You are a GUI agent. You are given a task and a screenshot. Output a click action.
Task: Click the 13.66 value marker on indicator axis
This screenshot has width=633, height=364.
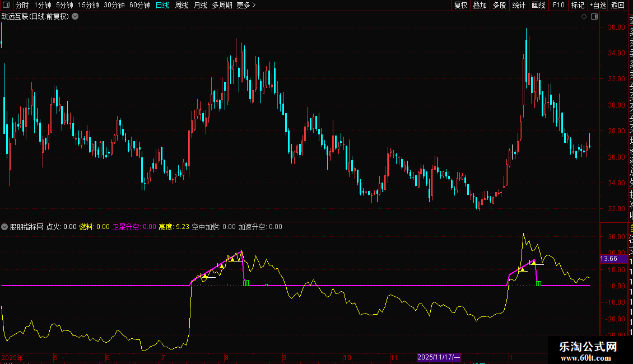tap(609, 259)
